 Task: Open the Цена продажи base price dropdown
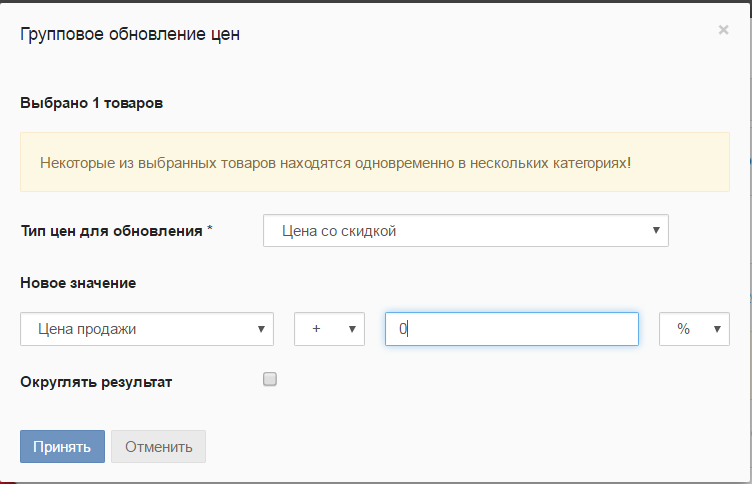click(147, 329)
